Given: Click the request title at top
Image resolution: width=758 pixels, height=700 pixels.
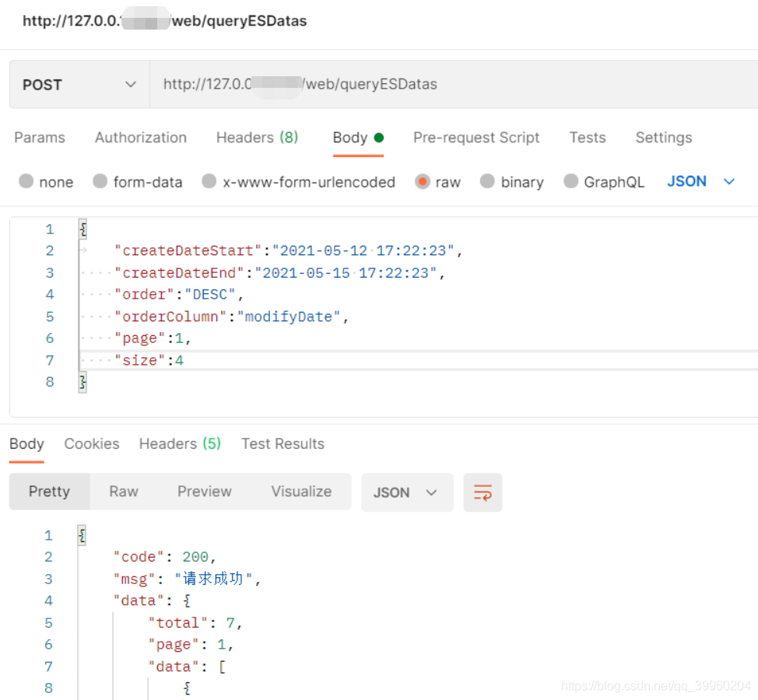Looking at the screenshot, I should tap(164, 21).
